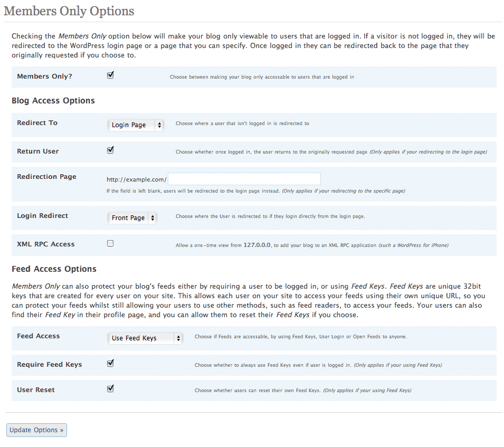Click the Return User row label
Screen dimensions: 504x447
tap(38, 151)
